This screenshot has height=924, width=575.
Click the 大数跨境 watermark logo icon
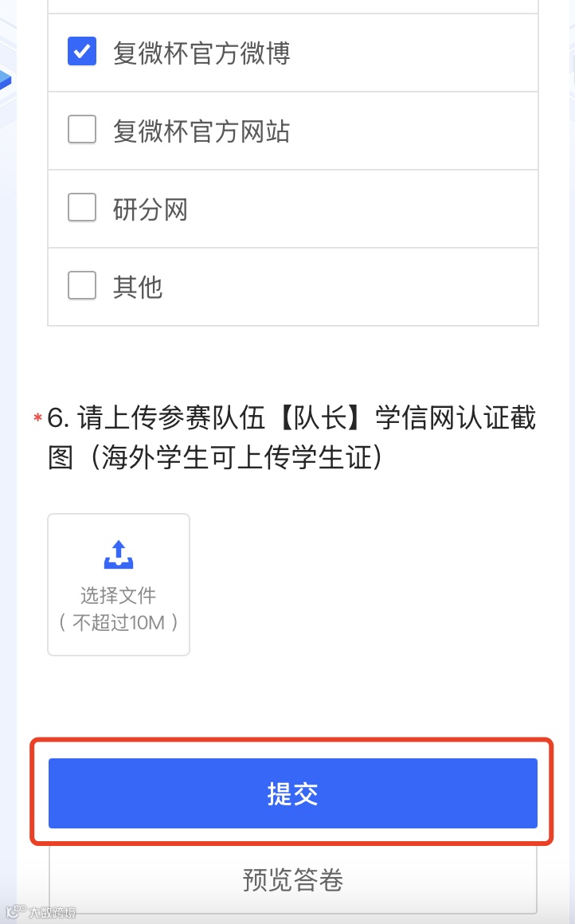tap(16, 911)
